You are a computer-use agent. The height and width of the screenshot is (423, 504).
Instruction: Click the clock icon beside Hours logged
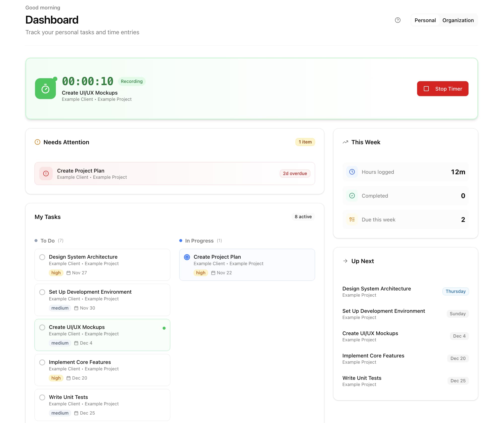[x=352, y=172]
